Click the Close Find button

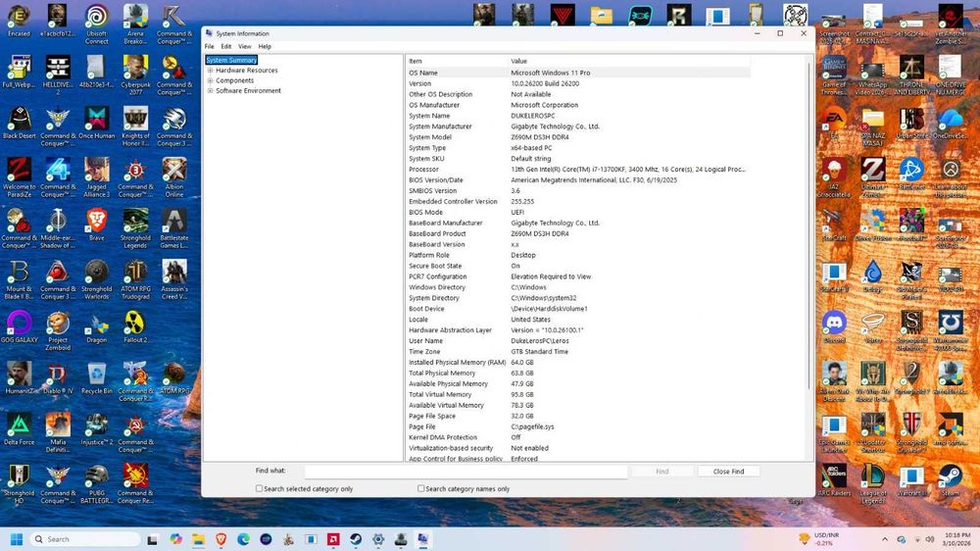[x=728, y=472]
